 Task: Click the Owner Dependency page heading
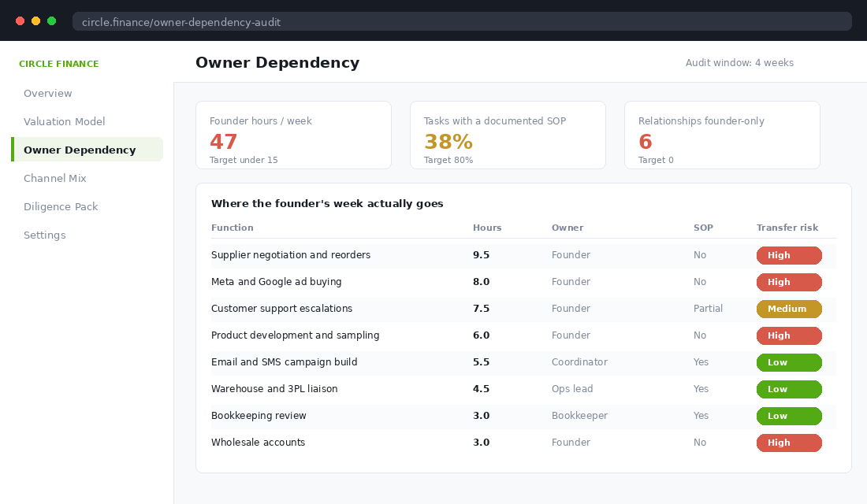tap(277, 62)
